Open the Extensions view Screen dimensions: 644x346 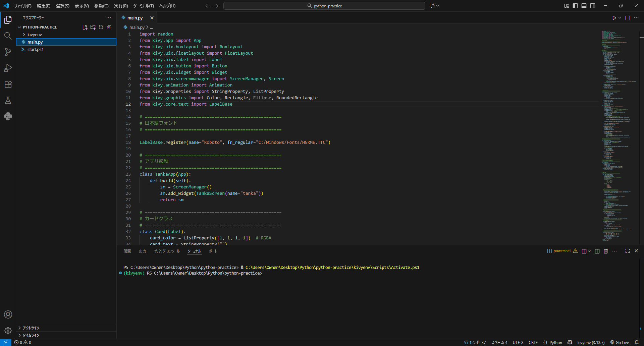pos(8,84)
